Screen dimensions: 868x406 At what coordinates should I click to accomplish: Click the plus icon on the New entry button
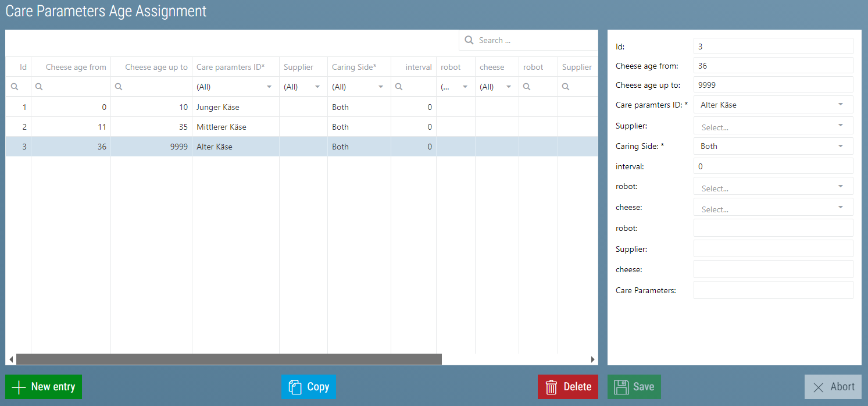pos(19,386)
